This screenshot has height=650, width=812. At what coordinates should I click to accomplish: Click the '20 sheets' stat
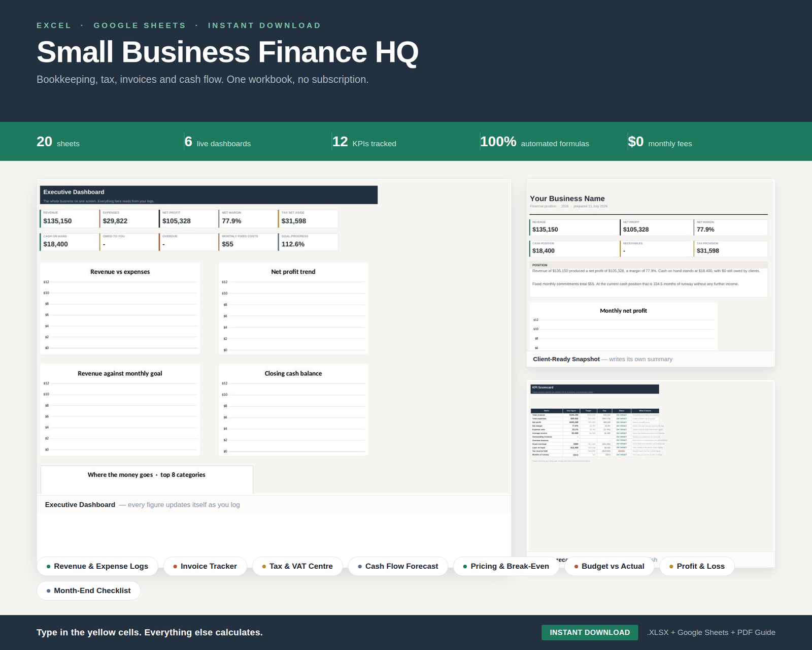click(58, 142)
